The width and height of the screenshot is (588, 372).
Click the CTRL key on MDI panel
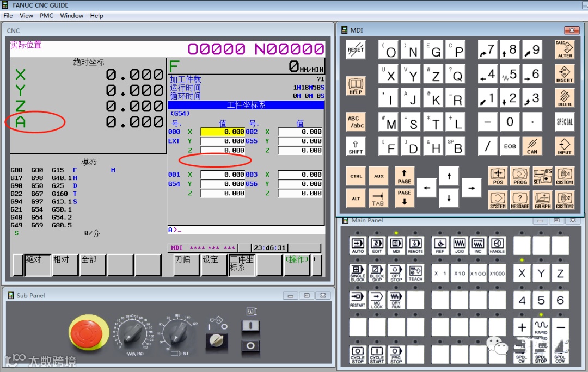356,176
